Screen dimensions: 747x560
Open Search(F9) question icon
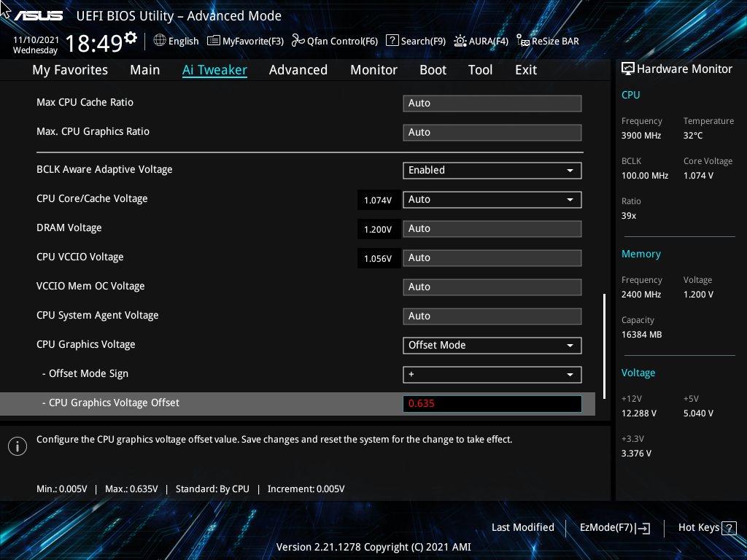[392, 41]
